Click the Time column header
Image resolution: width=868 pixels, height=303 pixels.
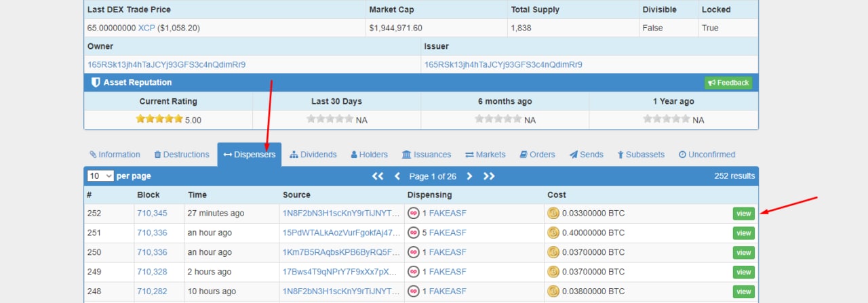(197, 195)
